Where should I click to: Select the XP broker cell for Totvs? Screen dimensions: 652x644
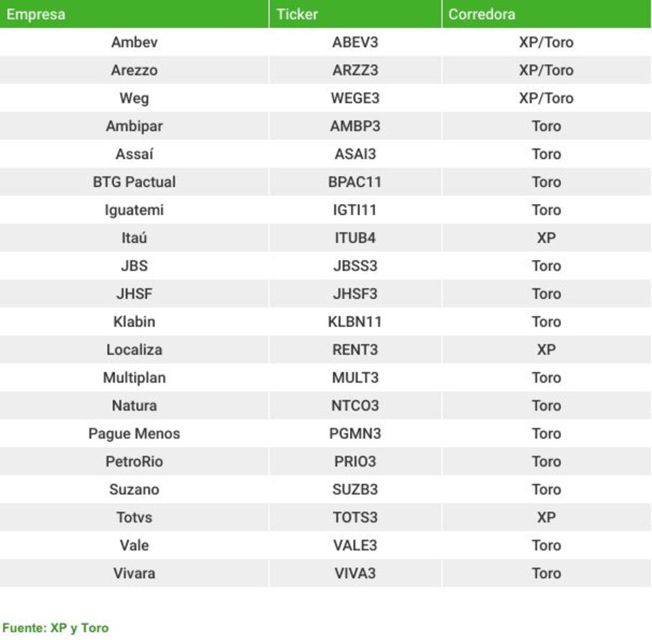pos(546,517)
